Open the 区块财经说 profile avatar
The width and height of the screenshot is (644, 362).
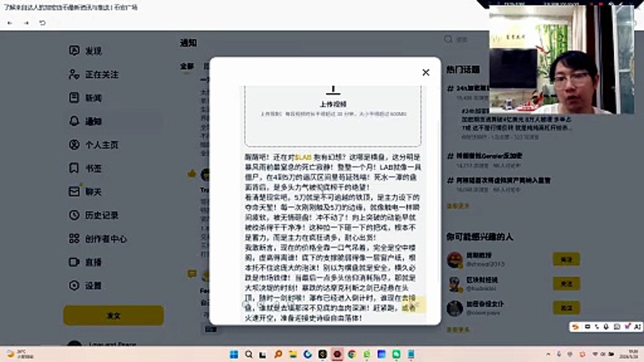[455, 284]
